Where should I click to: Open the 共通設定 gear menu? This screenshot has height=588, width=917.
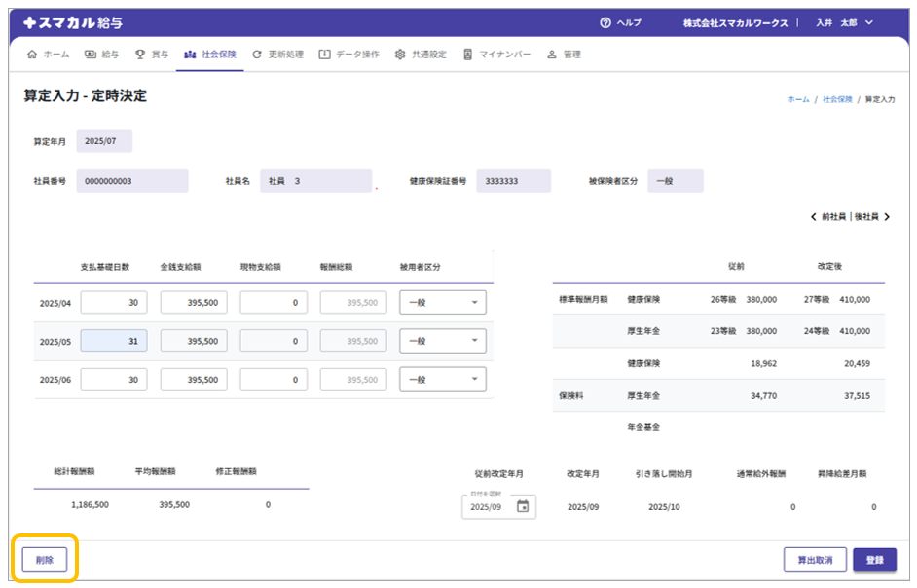pos(421,55)
